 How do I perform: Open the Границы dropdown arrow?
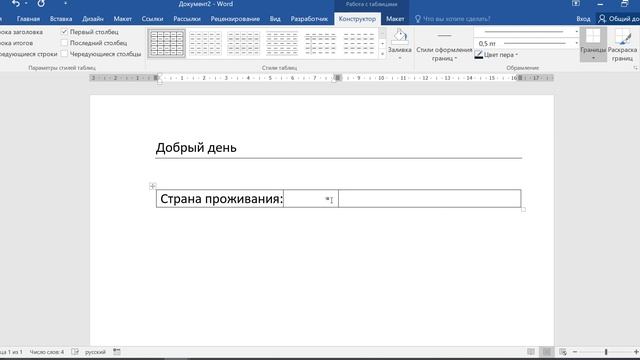pos(593,58)
